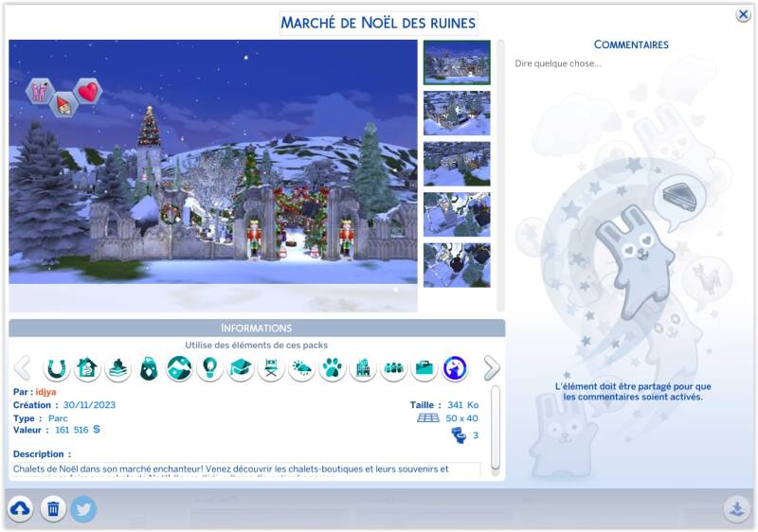Open creator profile idjya
Viewport: 758px width, 532px height.
coord(45,392)
